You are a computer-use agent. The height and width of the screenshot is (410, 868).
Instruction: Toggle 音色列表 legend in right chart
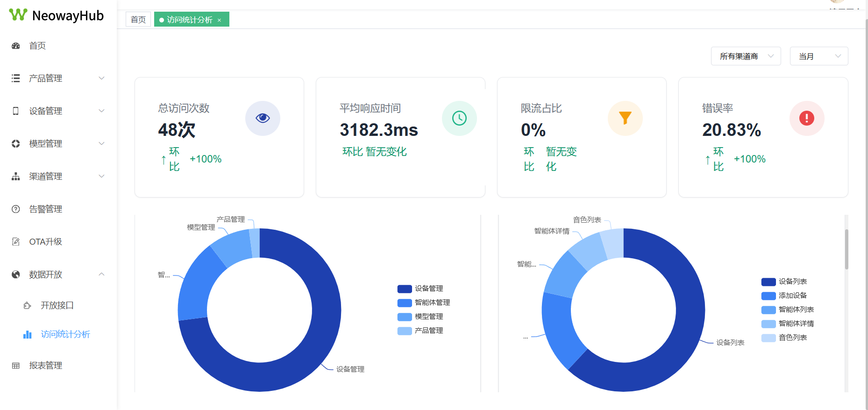784,338
